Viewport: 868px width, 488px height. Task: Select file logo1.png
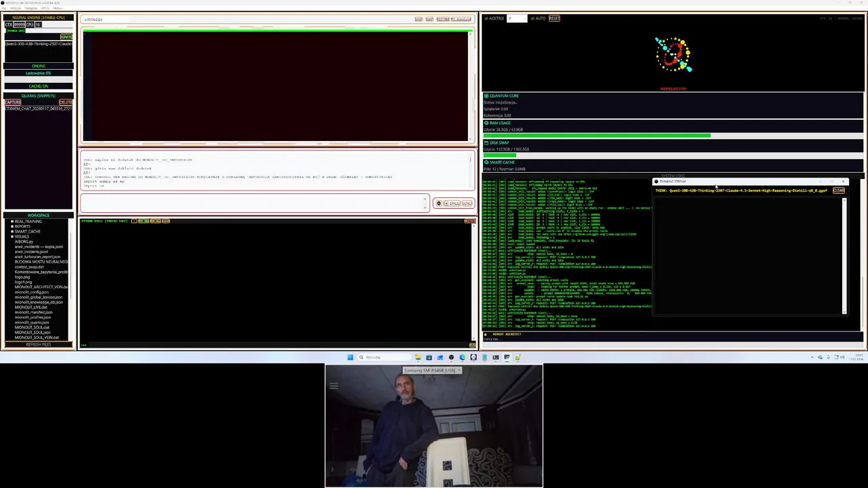[x=23, y=282]
